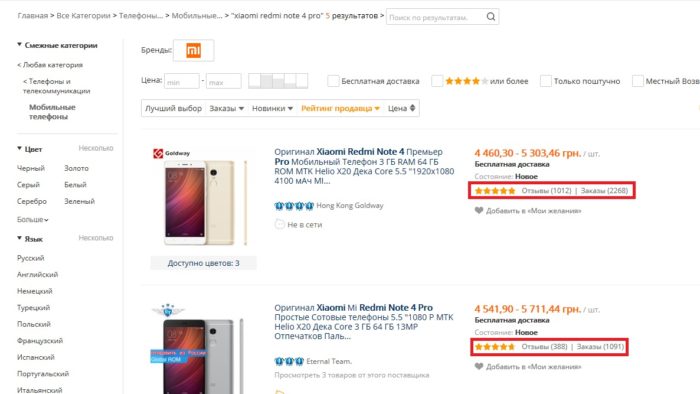Check the four stars or more filter
The image size is (700, 394).
click(437, 81)
